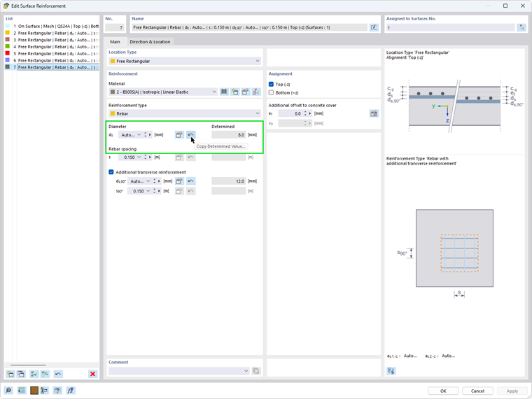Click the red delete reinforcement X icon
This screenshot has width=532, height=399.
pyautogui.click(x=92, y=374)
